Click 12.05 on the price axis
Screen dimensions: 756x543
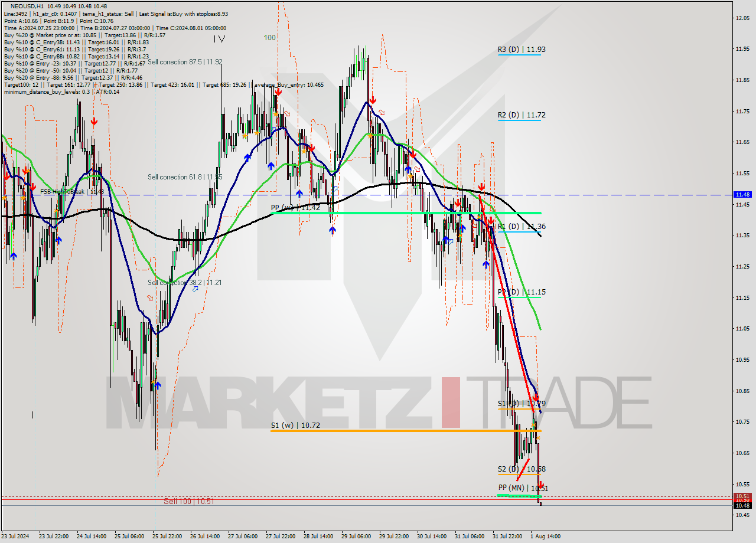click(743, 18)
